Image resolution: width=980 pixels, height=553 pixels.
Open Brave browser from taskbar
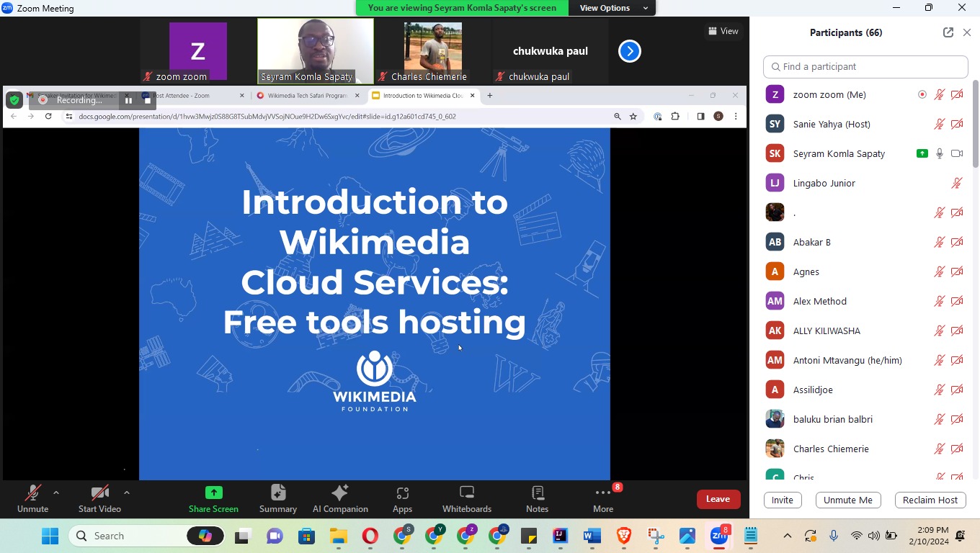(624, 536)
